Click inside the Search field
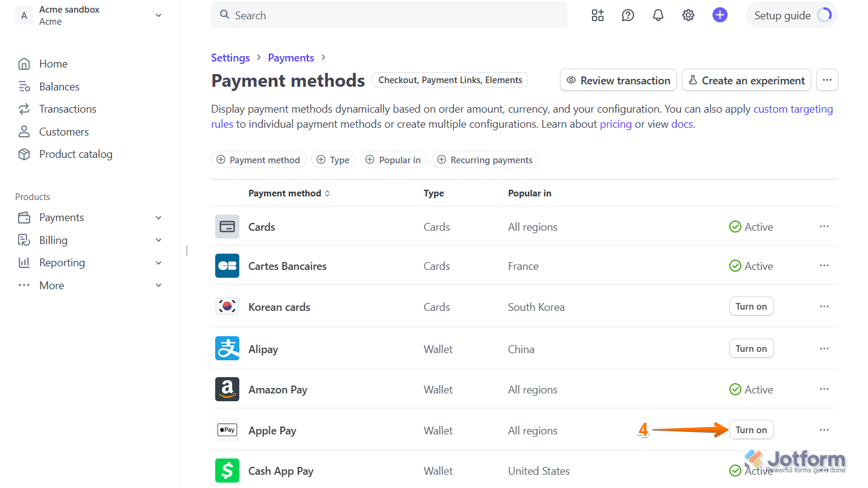Viewport: 868px width, 488px height. tap(389, 15)
